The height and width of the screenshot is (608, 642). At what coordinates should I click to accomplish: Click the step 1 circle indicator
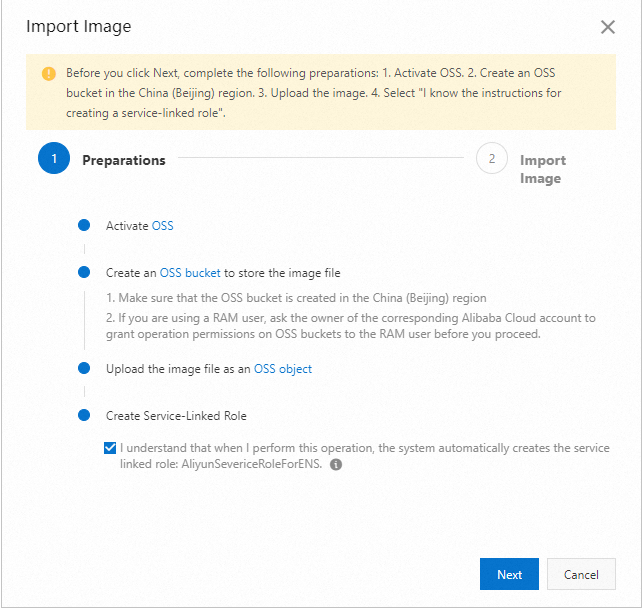click(54, 159)
